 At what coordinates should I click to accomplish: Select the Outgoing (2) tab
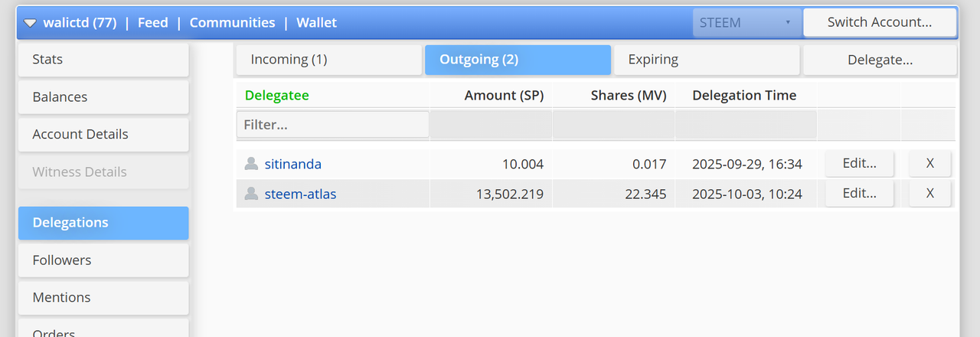click(x=517, y=60)
